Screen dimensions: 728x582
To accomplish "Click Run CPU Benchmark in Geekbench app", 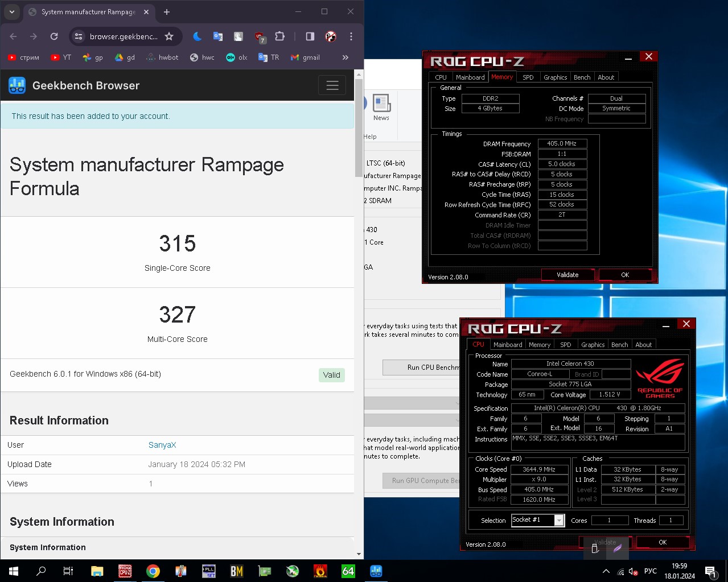I will point(421,368).
